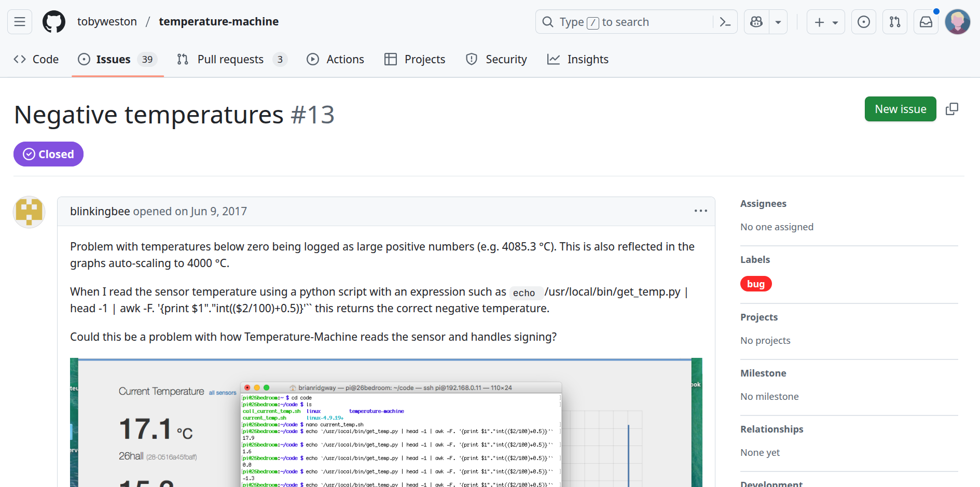980x487 pixels.
Task: Expand the Copilot dropdown arrow
Action: (x=778, y=22)
